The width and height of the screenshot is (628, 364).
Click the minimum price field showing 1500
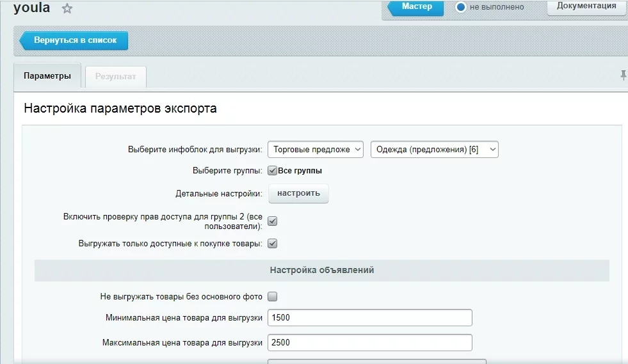[x=369, y=318]
